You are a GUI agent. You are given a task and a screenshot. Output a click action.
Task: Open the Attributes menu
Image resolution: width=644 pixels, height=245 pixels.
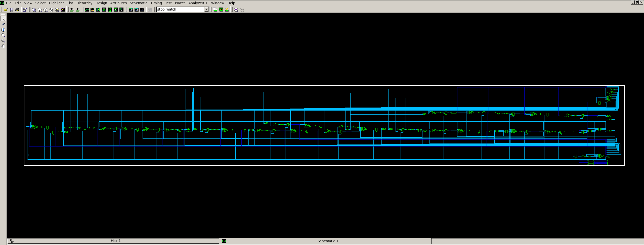118,3
